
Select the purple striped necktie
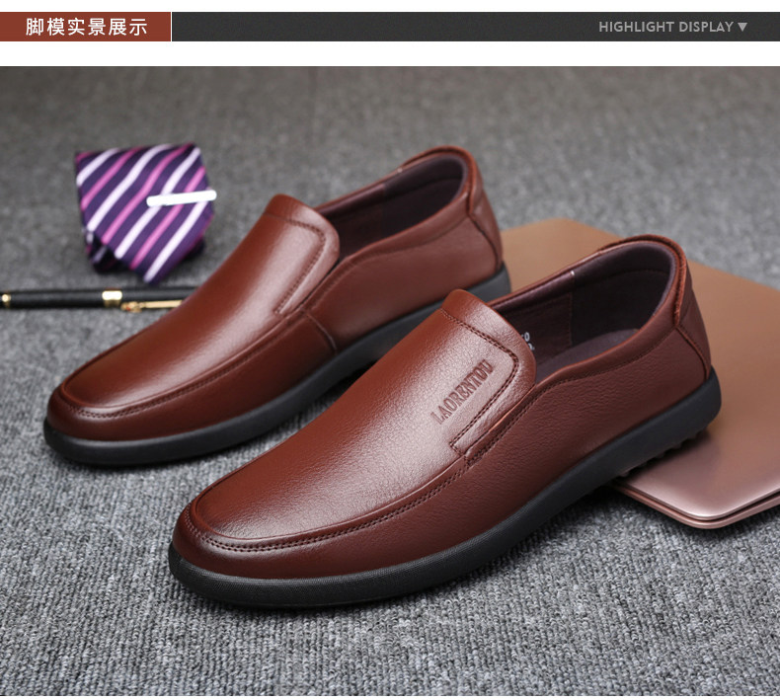coord(144,210)
